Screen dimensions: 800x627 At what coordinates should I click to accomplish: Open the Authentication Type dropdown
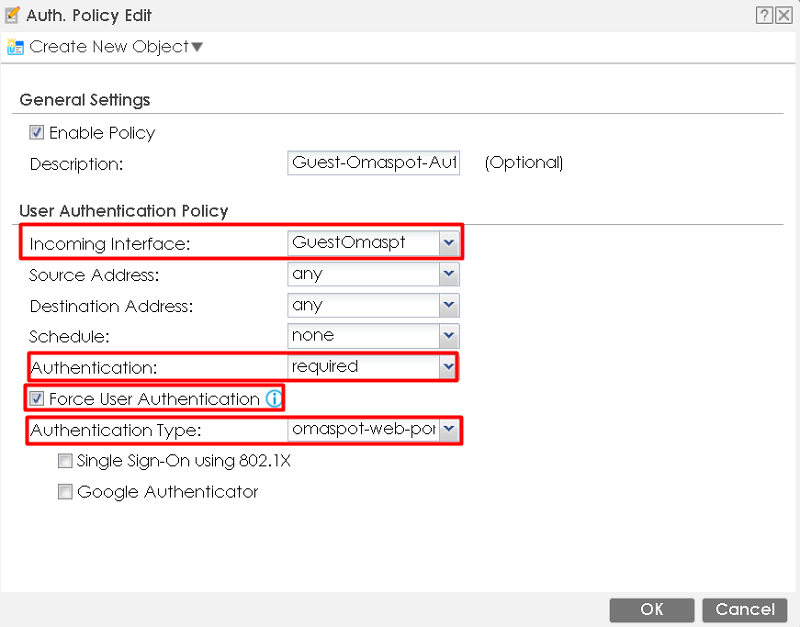pos(449,430)
